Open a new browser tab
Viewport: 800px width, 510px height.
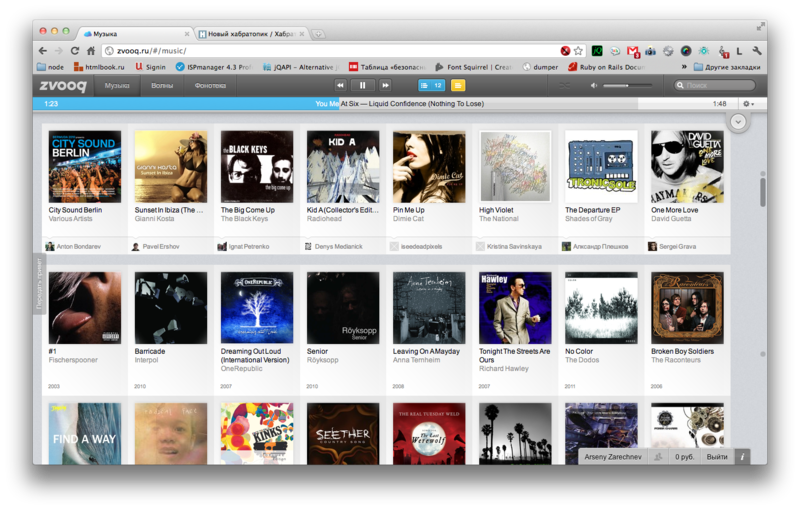(318, 34)
